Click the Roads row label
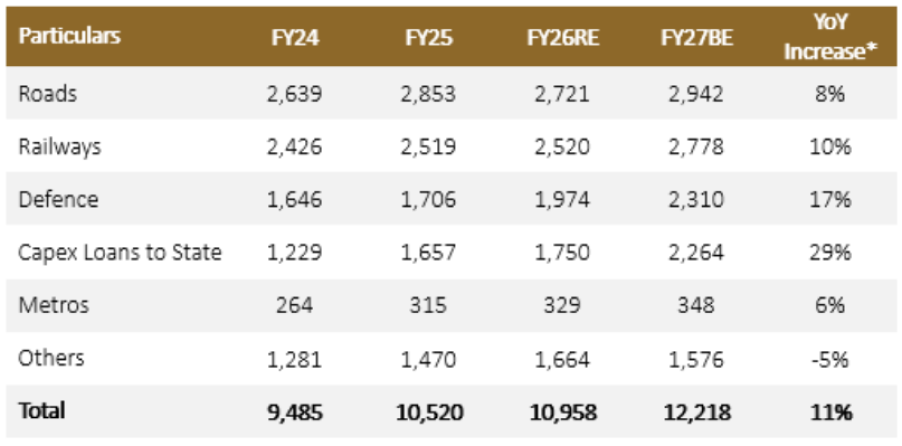The width and height of the screenshot is (902, 446). 48,93
